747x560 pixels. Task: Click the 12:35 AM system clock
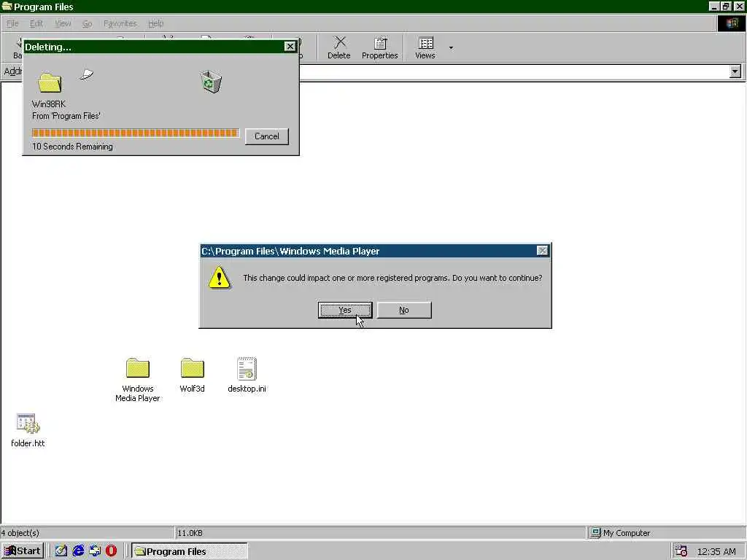tap(716, 551)
